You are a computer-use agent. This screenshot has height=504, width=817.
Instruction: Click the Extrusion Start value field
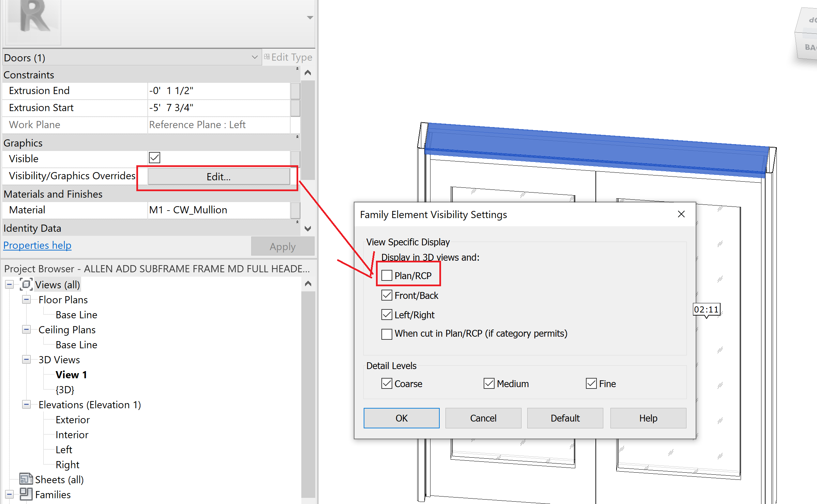[x=219, y=108]
